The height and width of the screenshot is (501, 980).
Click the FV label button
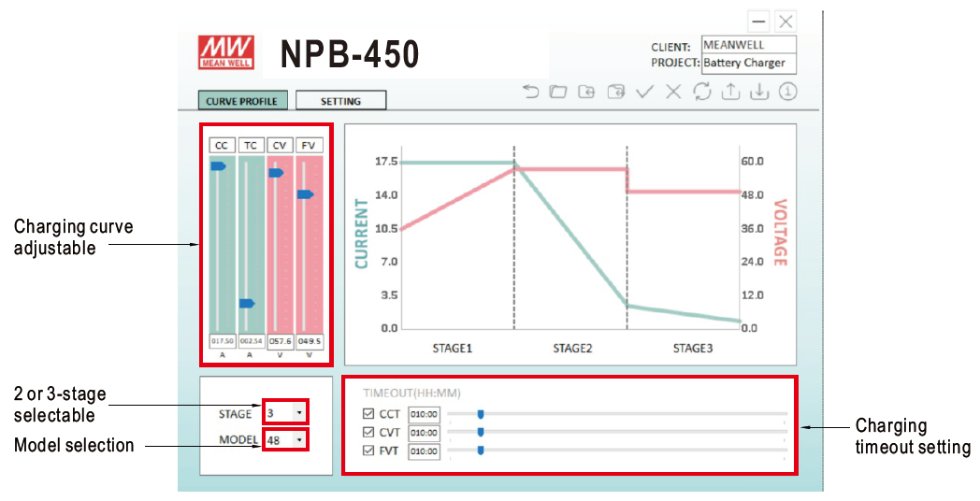click(x=309, y=146)
